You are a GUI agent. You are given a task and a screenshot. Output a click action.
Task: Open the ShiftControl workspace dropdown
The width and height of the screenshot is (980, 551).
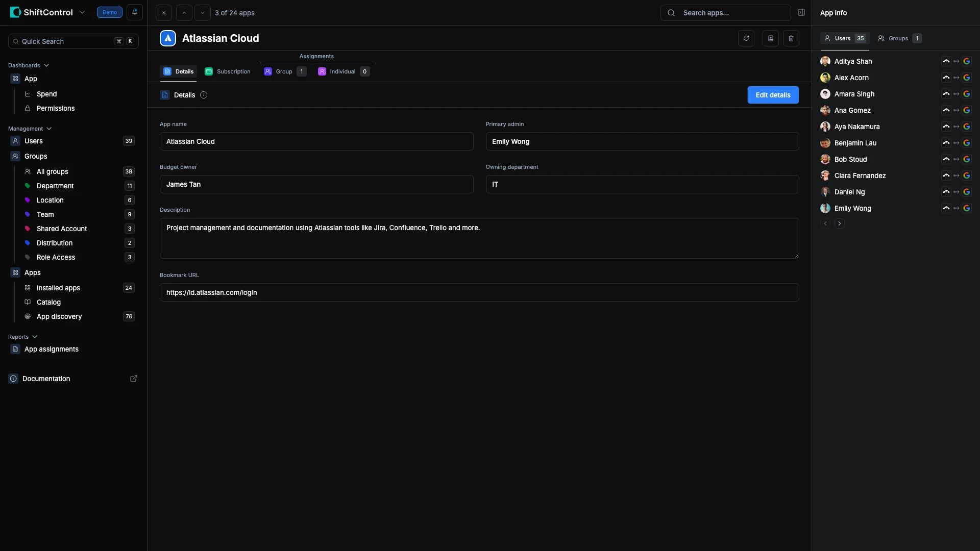(x=82, y=12)
